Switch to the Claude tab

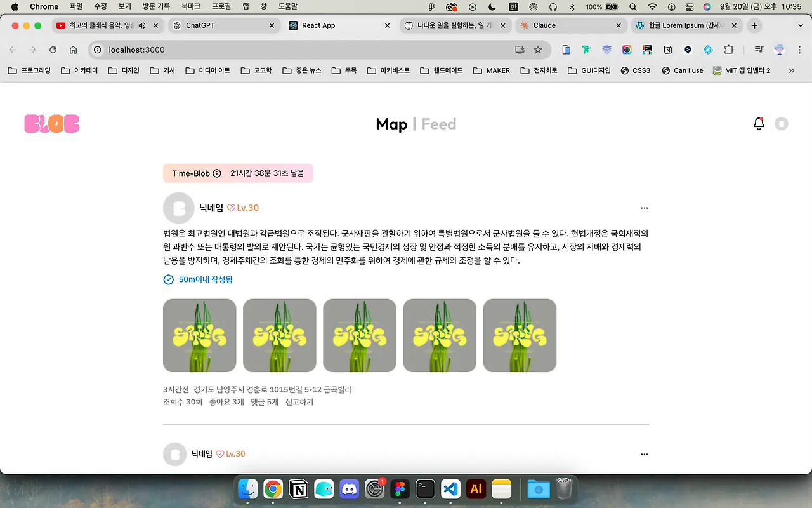570,25
